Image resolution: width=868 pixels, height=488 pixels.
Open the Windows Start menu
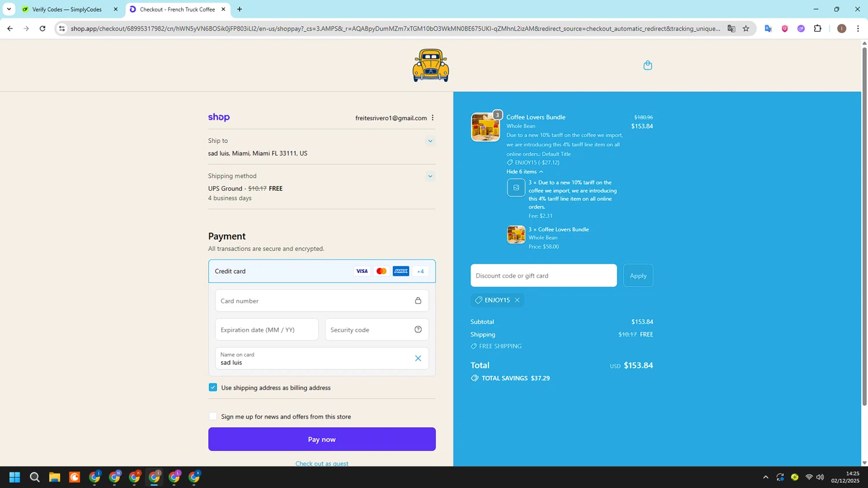[x=15, y=477]
